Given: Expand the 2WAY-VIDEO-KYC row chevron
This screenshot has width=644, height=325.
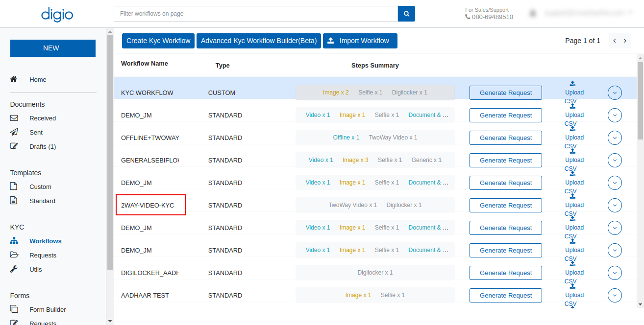Looking at the screenshot, I should [615, 205].
